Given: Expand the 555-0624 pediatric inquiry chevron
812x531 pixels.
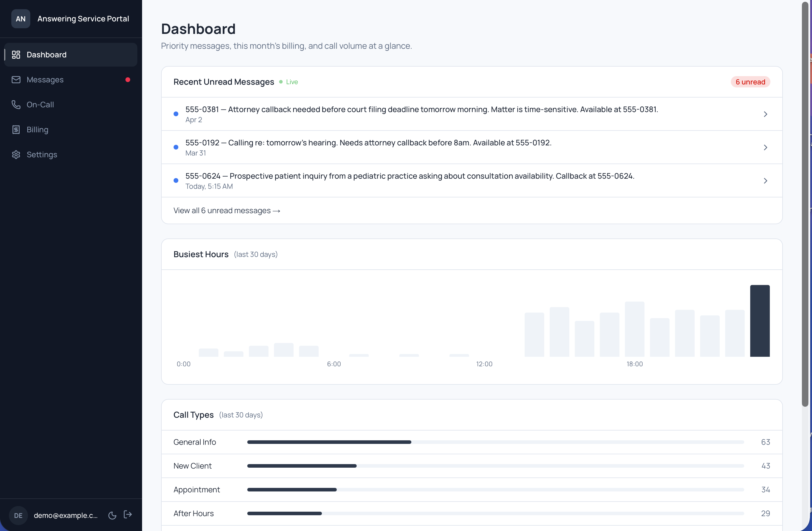Looking at the screenshot, I should (x=765, y=180).
